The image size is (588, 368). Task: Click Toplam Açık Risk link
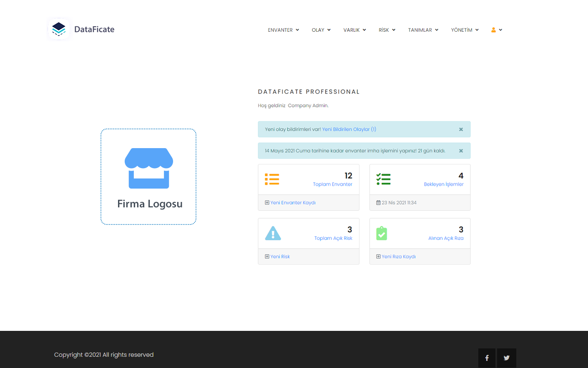333,238
